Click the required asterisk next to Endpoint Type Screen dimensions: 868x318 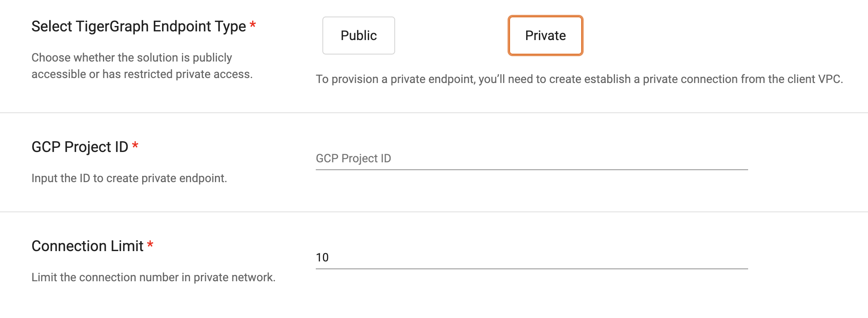pos(253,25)
